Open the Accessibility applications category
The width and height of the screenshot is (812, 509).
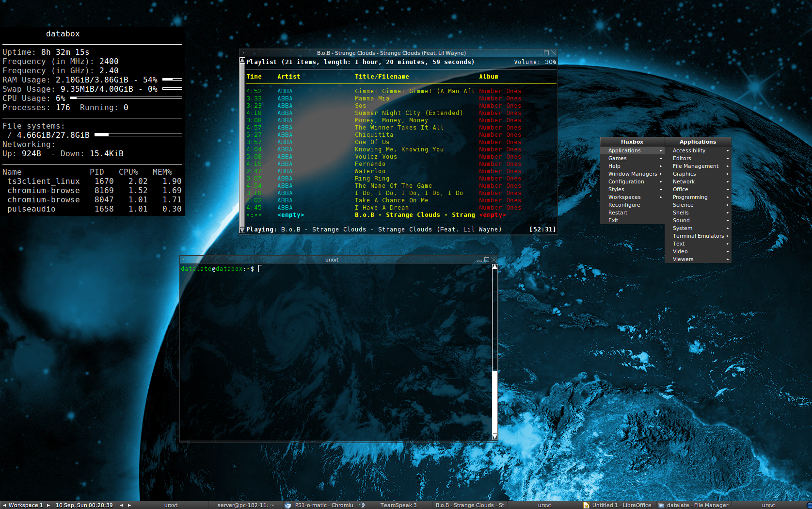698,150
